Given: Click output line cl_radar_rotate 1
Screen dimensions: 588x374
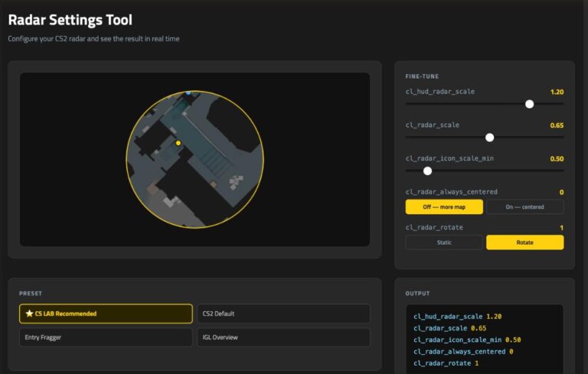Looking at the screenshot, I should click(x=446, y=363).
